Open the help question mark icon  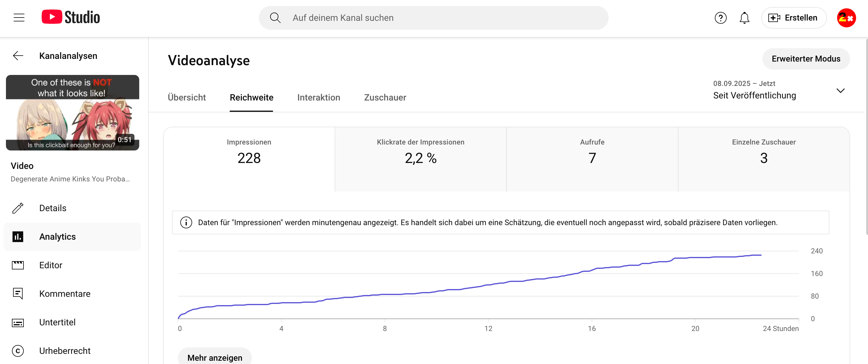[x=720, y=18]
